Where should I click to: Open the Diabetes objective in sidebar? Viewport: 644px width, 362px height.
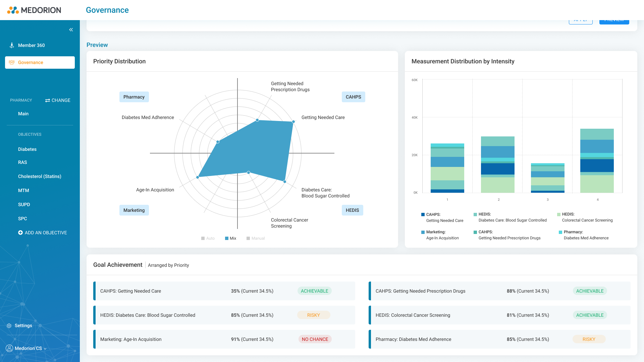point(27,149)
